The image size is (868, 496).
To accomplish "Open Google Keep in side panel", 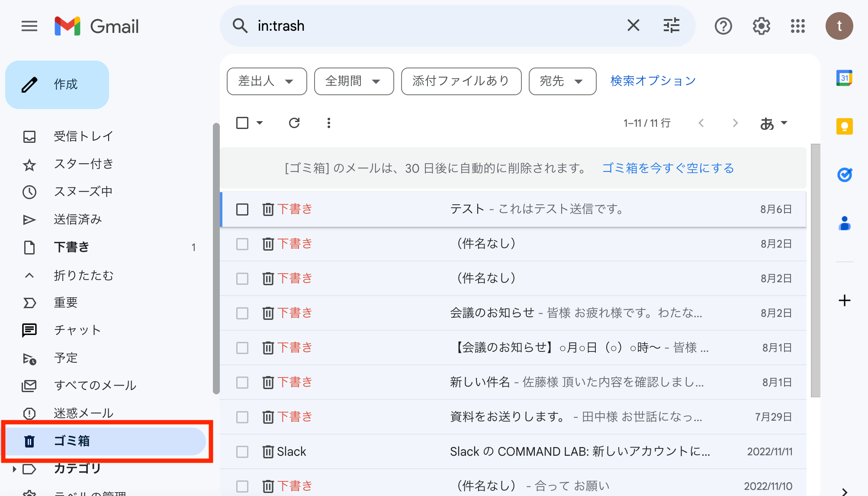I will pos(844,126).
